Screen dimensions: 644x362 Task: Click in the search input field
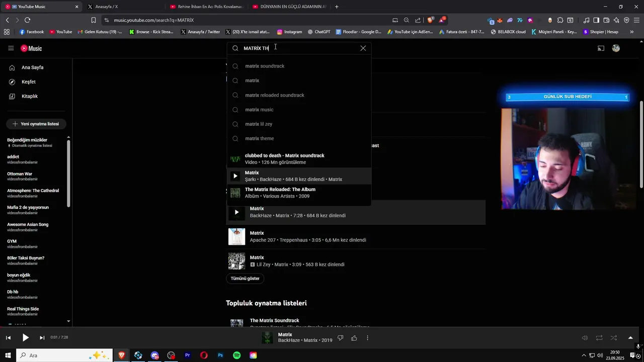[x=300, y=48]
